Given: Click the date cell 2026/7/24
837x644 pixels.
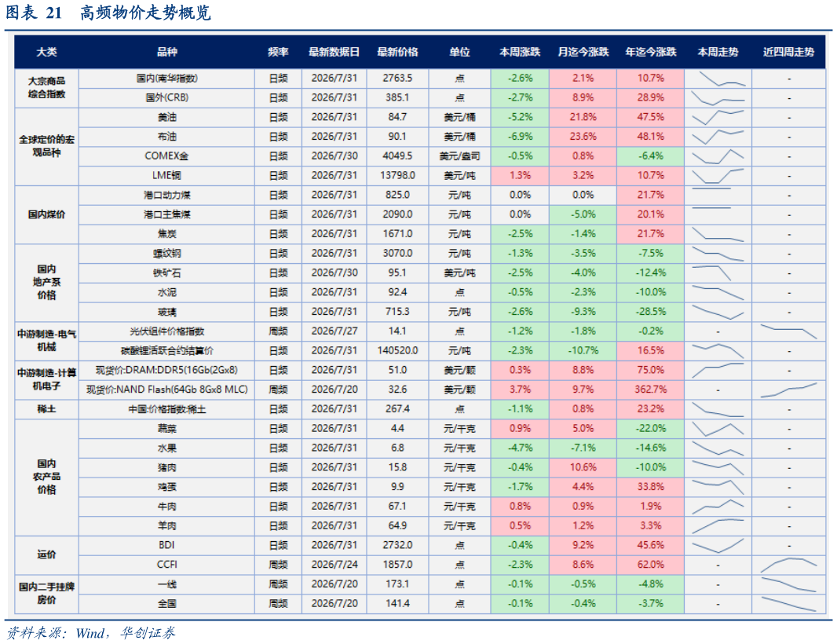Looking at the screenshot, I should tap(334, 565).
